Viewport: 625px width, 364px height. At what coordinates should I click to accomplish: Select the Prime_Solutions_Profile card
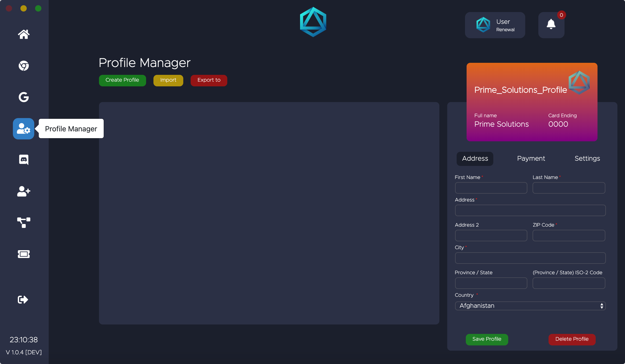(532, 102)
